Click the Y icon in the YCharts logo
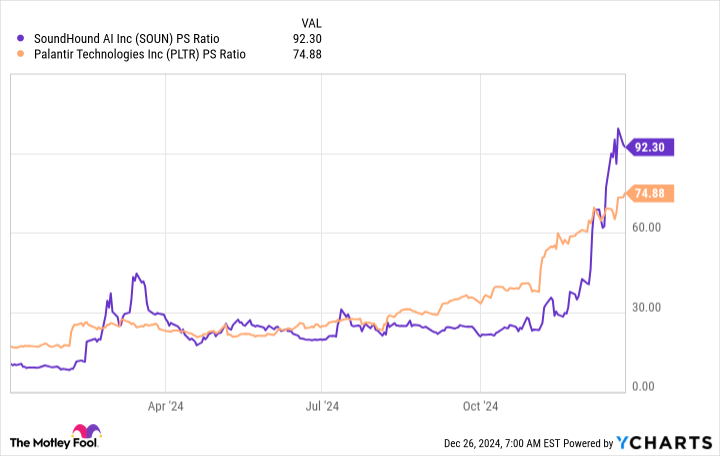This screenshot has width=720, height=456. pos(623,442)
